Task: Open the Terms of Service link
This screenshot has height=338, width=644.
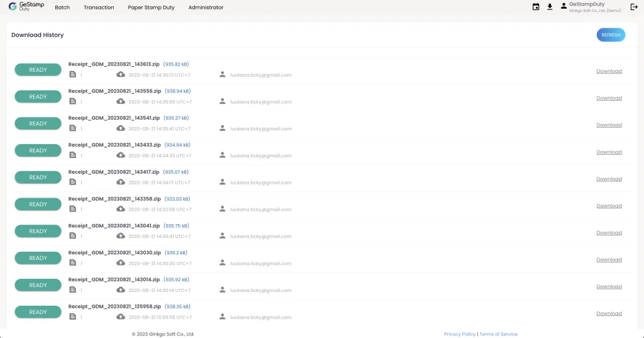Action: click(x=498, y=334)
